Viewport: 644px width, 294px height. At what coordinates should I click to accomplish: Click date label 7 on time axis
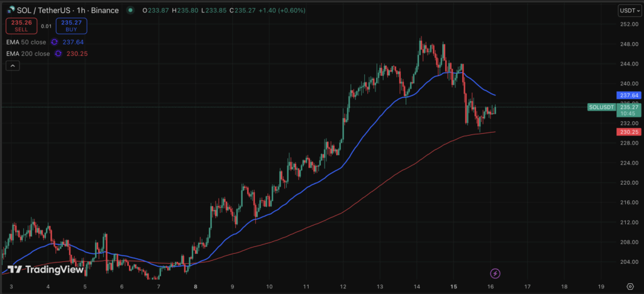point(158,286)
